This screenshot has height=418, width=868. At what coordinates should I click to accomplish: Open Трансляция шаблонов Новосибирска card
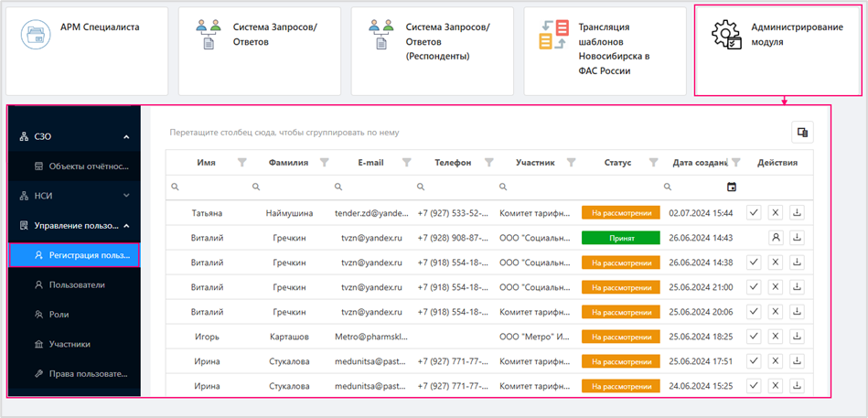pyautogui.click(x=605, y=51)
